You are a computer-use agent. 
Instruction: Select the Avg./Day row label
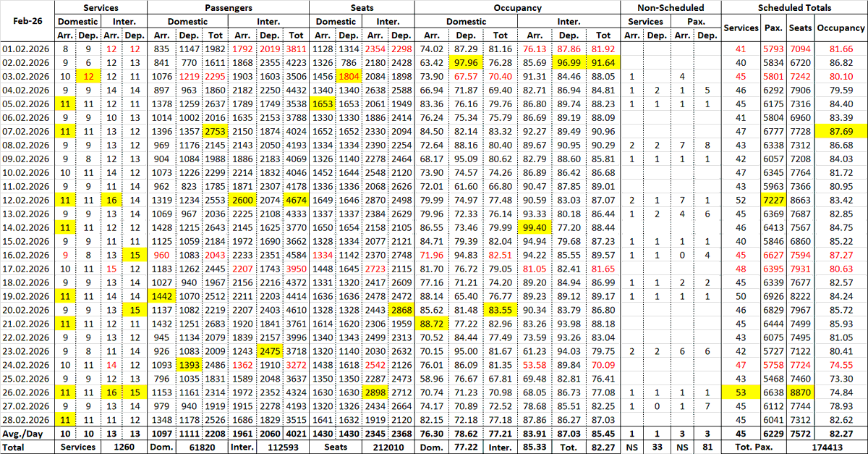point(27,432)
